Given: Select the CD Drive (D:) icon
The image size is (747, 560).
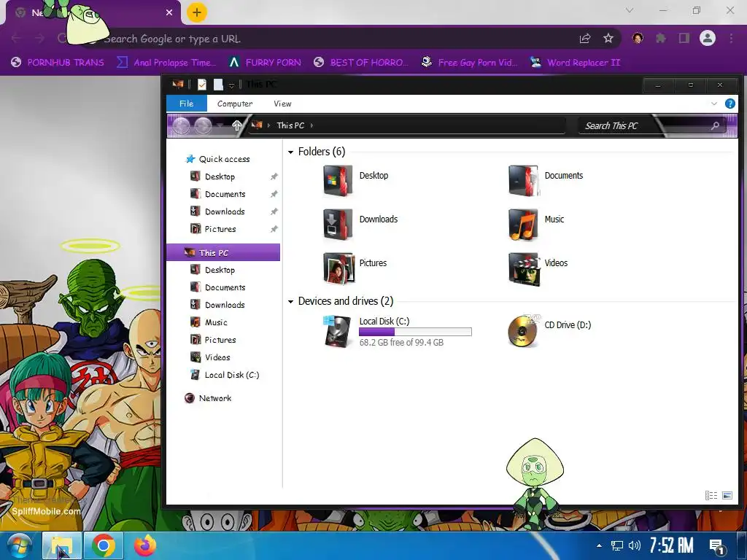Looking at the screenshot, I should (x=524, y=330).
